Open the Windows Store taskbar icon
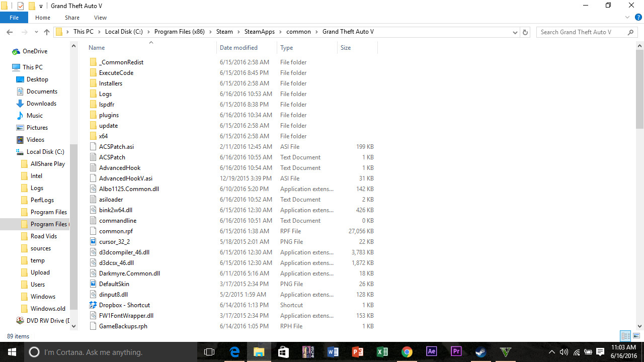 (x=283, y=352)
